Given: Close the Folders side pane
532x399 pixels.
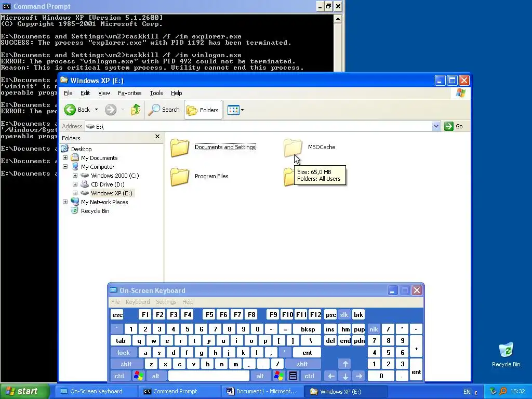Looking at the screenshot, I should click(x=157, y=137).
